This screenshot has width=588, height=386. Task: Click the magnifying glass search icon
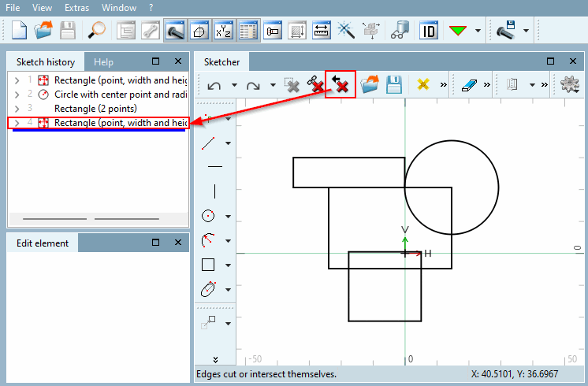(97, 31)
